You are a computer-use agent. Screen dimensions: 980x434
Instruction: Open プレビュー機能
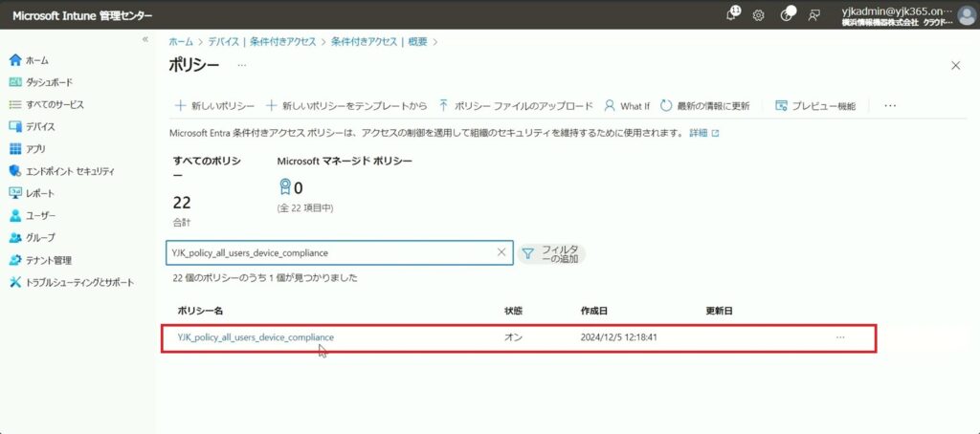tap(815, 105)
